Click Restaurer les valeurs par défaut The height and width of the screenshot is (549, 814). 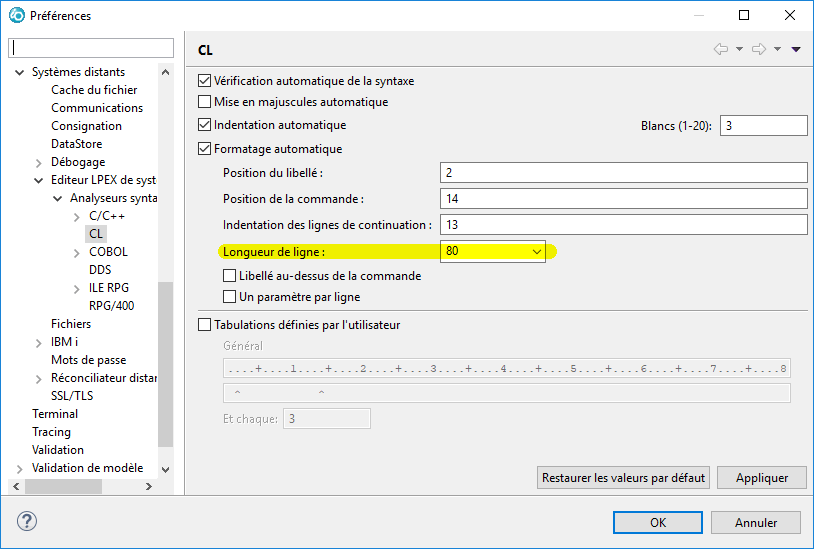623,477
